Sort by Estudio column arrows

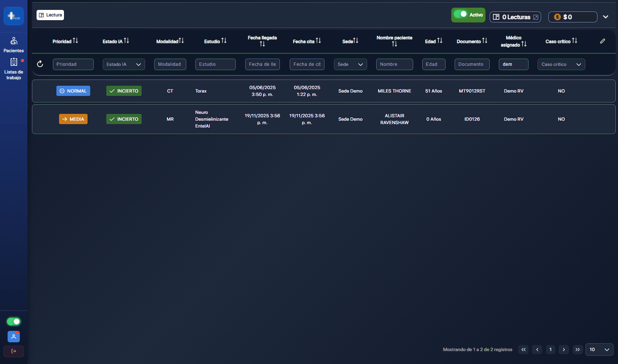click(x=224, y=40)
